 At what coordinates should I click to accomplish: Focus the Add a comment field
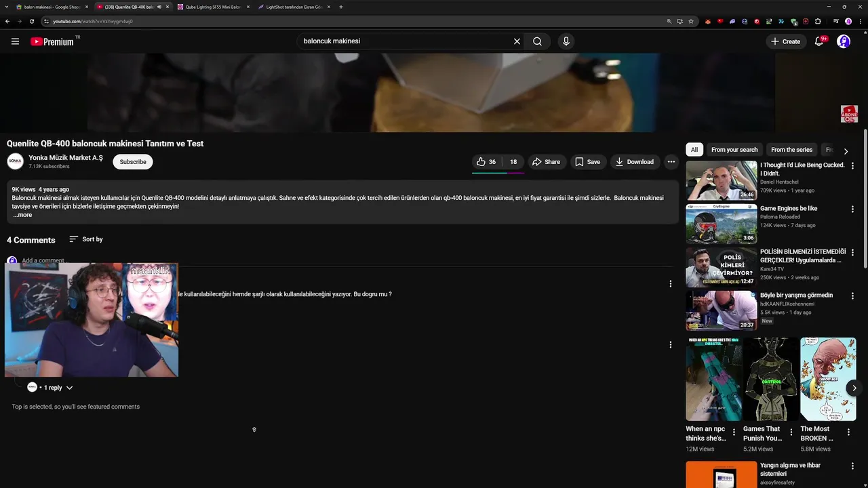43,260
